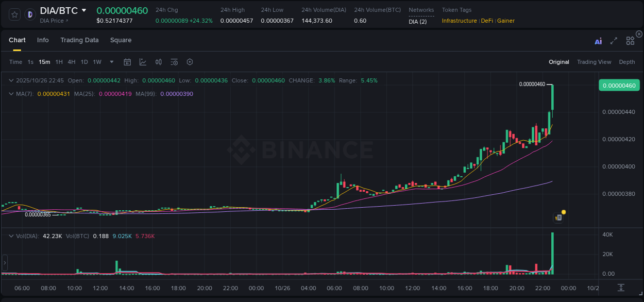Image resolution: width=644 pixels, height=302 pixels.
Task: Collapse the Vol(DIA) volume panel
Action: pyautogui.click(x=11, y=235)
